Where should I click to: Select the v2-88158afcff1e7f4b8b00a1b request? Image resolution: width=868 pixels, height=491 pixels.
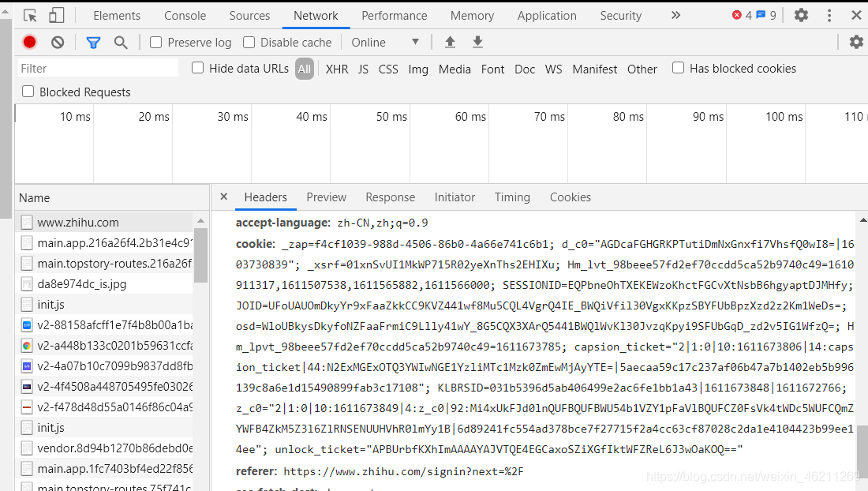105,325
